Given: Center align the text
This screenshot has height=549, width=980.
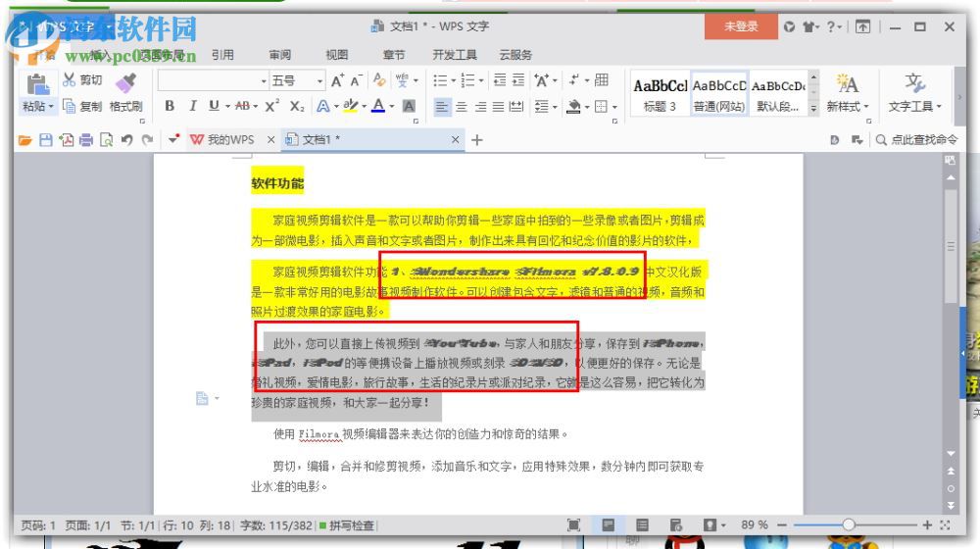Looking at the screenshot, I should 462,107.
